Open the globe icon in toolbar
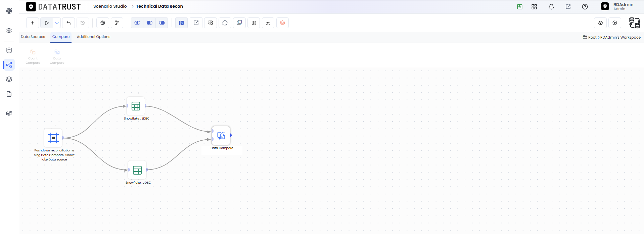Screen dimensions: 644x234 (x=103, y=23)
